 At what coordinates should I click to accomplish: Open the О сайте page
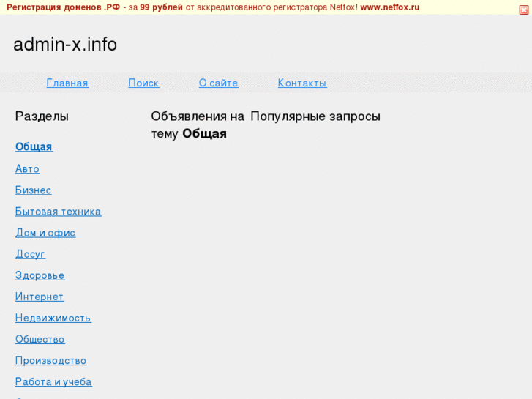(219, 83)
